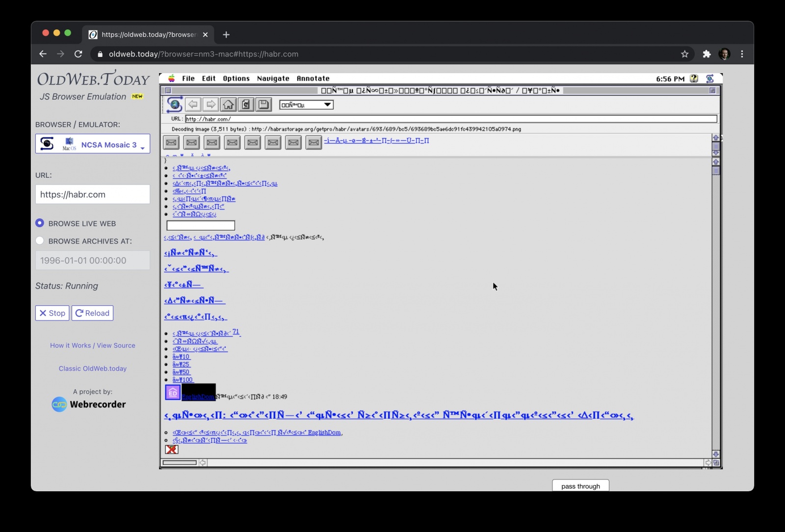Open the Mac OS Apple menu

[172, 79]
